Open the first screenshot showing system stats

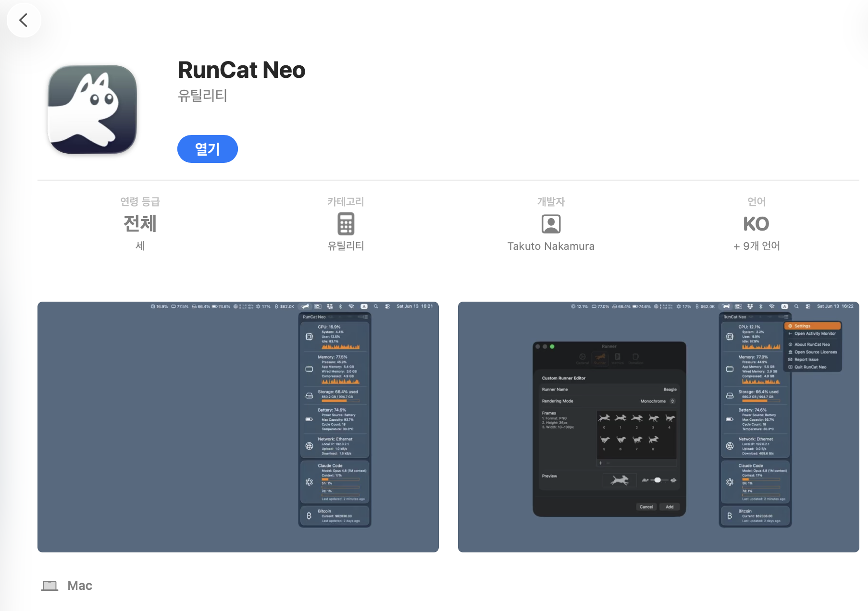[238, 427]
